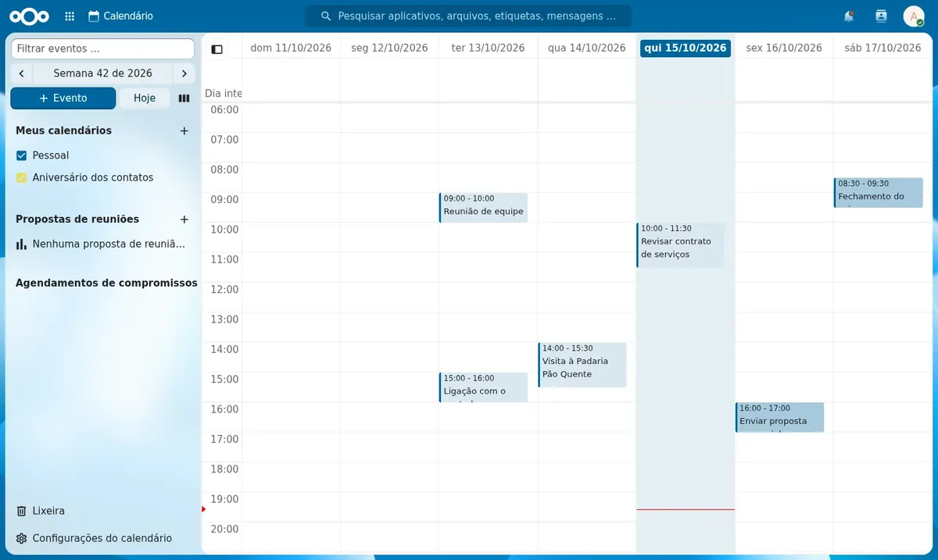Select the qua 14/10/2026 column header
Image resolution: width=938 pixels, height=560 pixels.
[586, 48]
